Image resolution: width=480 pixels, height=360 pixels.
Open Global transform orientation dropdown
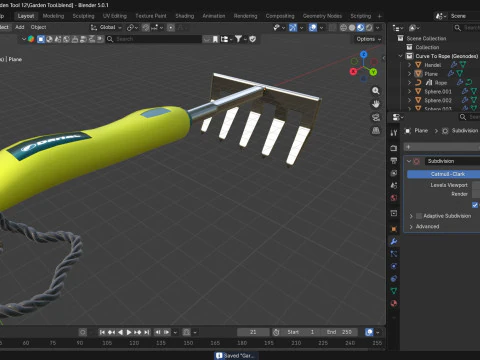[106, 28]
